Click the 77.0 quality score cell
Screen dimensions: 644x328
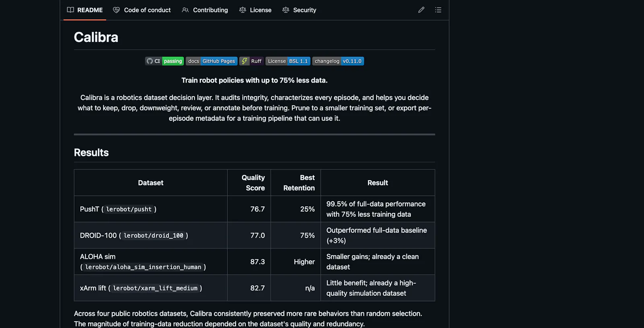click(249, 235)
